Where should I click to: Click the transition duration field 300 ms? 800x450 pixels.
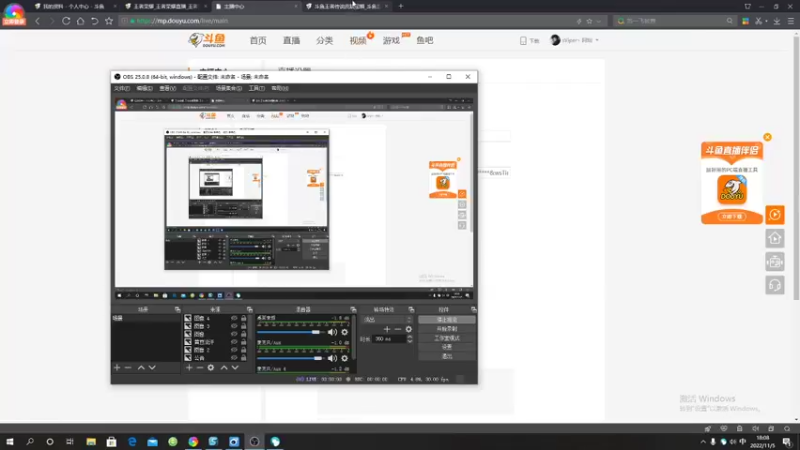tap(390, 339)
